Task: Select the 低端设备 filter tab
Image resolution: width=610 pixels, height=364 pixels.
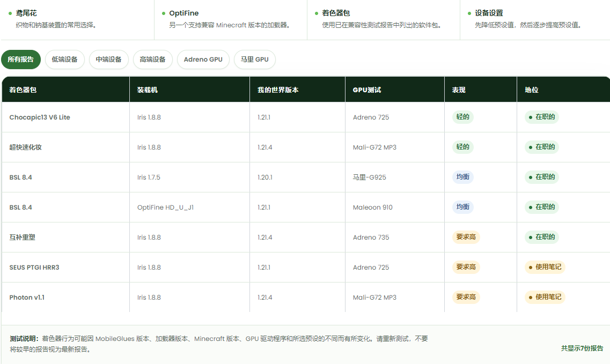Action: pos(64,60)
